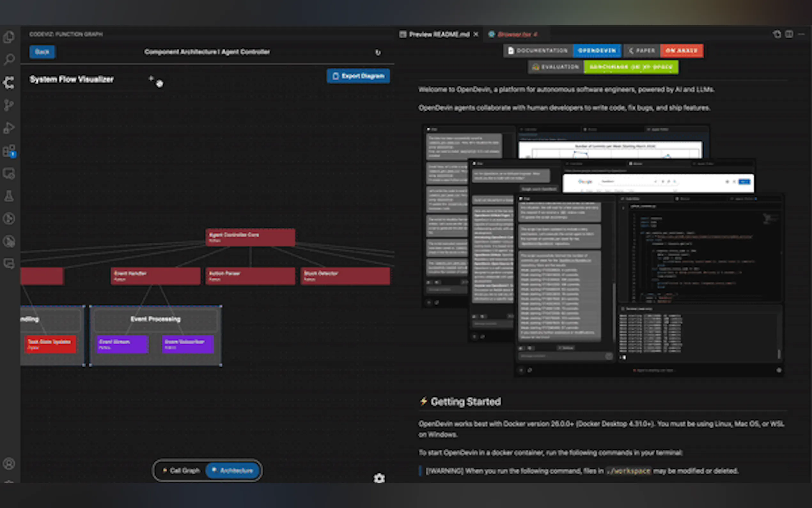
Task: Click the graph refresh icon
Action: [378, 52]
